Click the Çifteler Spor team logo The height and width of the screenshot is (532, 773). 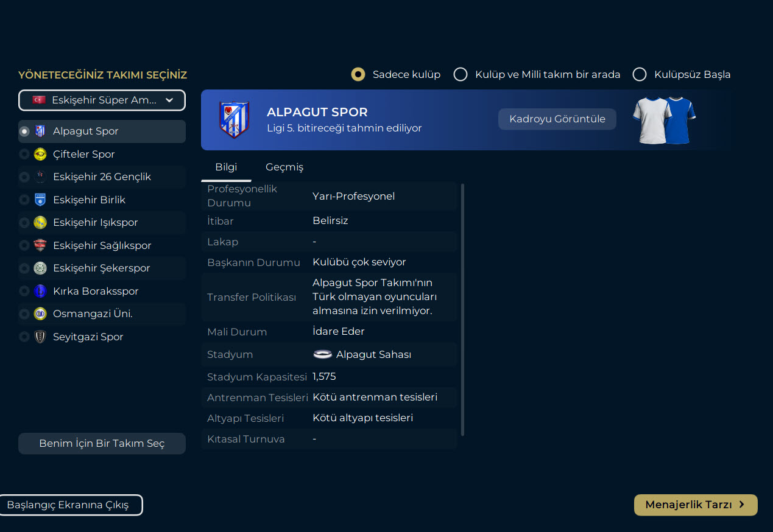pyautogui.click(x=40, y=154)
